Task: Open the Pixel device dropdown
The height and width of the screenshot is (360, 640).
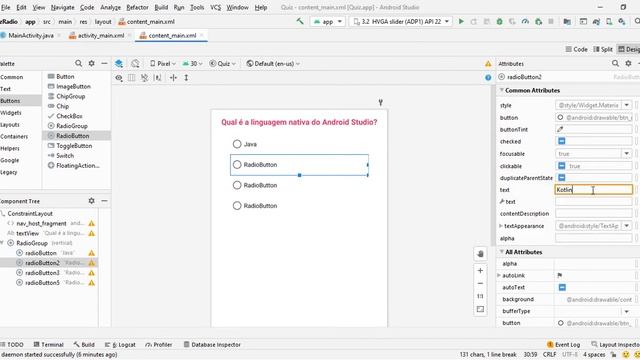Action: coord(163,64)
